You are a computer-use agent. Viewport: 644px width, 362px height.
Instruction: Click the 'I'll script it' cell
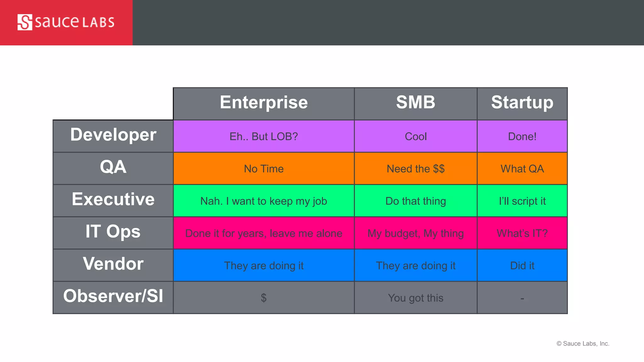click(x=522, y=200)
